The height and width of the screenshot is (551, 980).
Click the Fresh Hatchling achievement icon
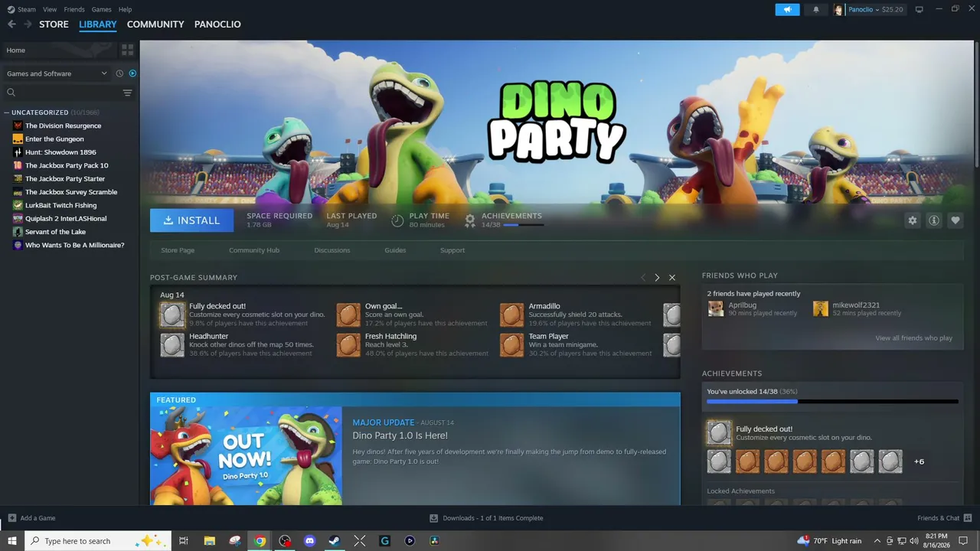(x=348, y=345)
